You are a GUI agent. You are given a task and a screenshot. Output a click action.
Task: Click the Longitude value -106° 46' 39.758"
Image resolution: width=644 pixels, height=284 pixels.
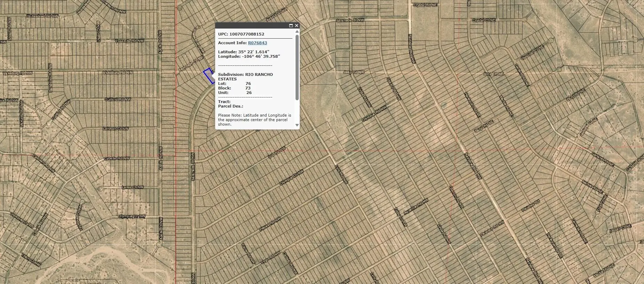tap(261, 56)
